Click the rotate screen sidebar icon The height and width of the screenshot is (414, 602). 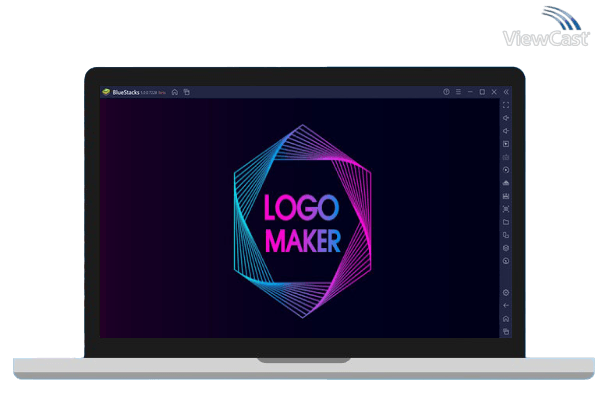pos(506,170)
